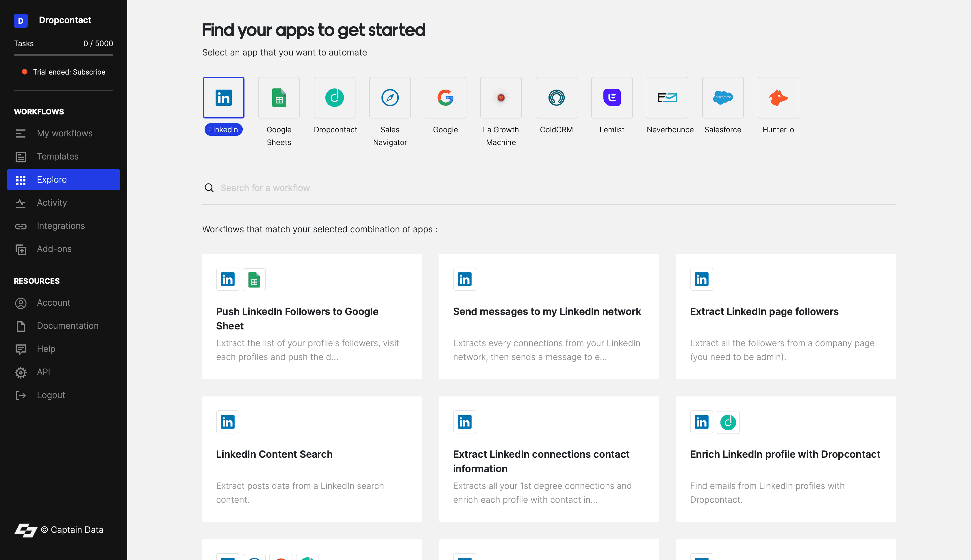Open LinkedIn Content Search card
This screenshot has height=560, width=971.
(312, 459)
